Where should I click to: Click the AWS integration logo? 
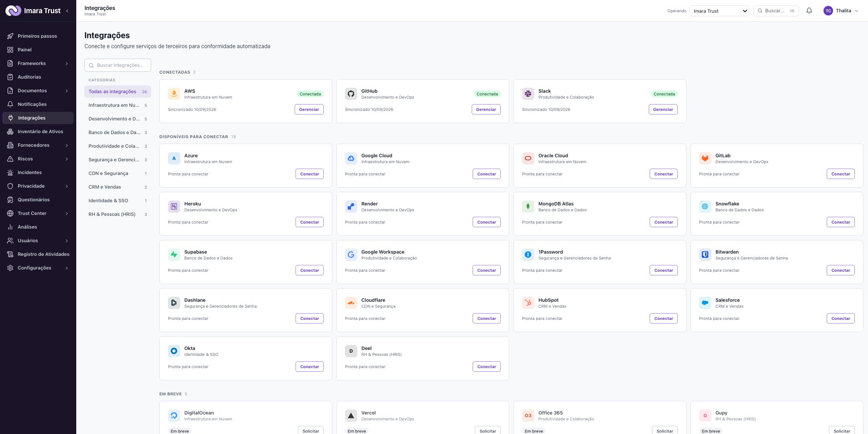pyautogui.click(x=174, y=94)
